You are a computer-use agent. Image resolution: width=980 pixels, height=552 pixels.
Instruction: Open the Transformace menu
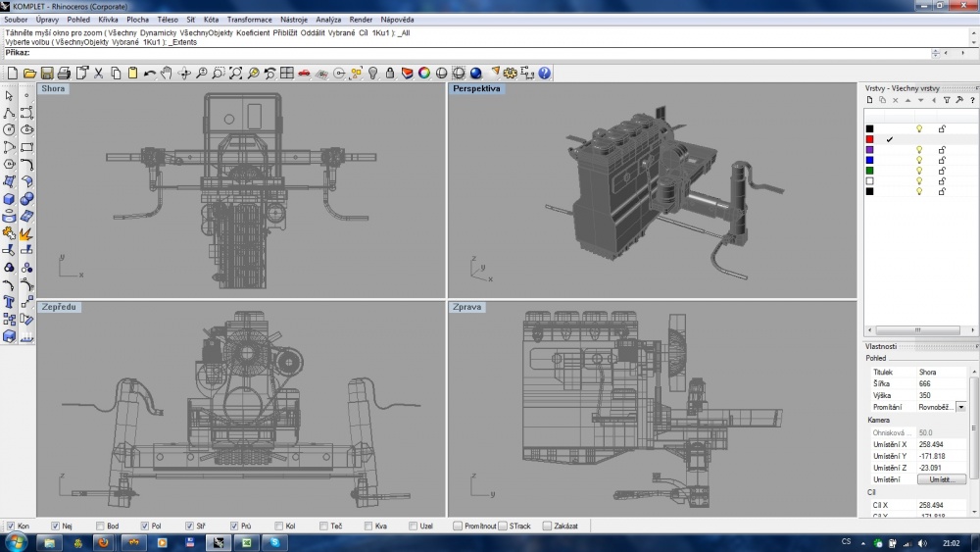coord(249,20)
